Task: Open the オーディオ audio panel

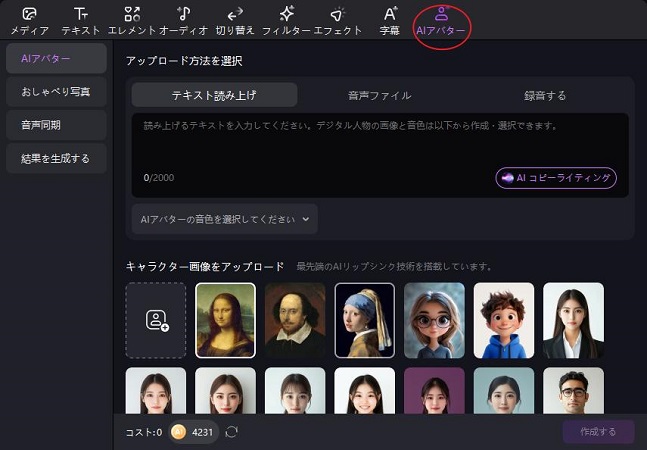Action: [183, 21]
